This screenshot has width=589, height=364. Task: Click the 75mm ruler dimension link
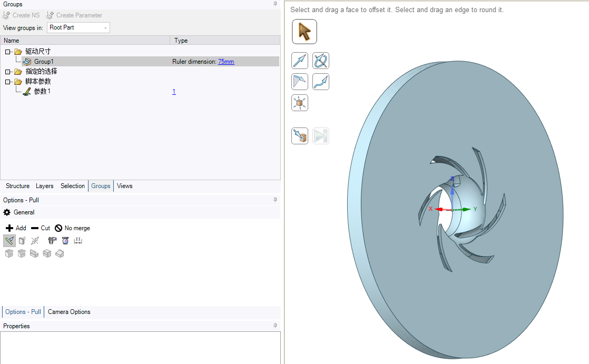click(x=226, y=62)
